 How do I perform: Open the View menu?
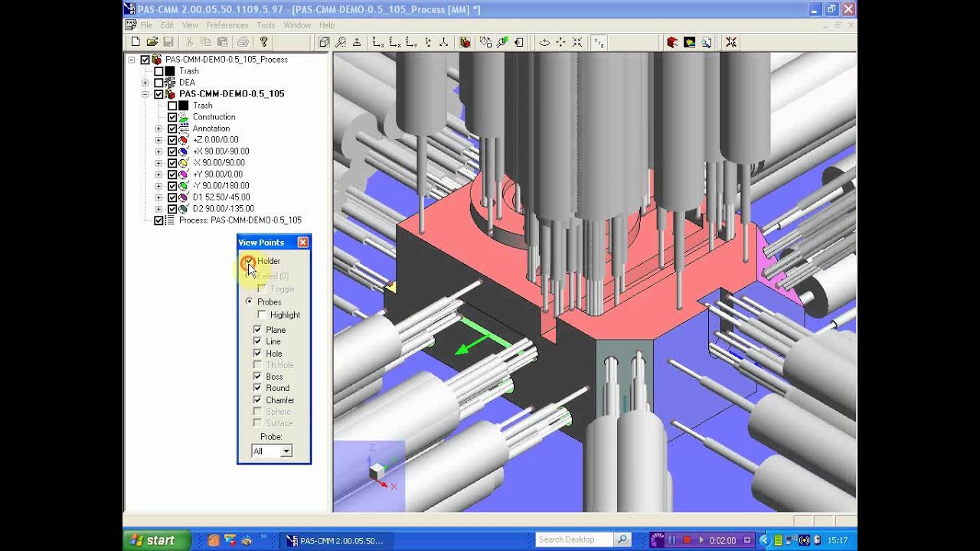pyautogui.click(x=190, y=25)
